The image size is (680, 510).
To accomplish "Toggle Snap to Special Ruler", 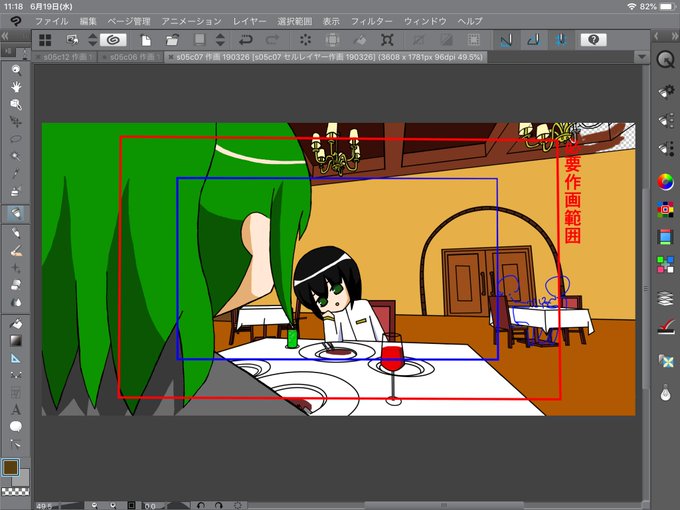I will (533, 40).
